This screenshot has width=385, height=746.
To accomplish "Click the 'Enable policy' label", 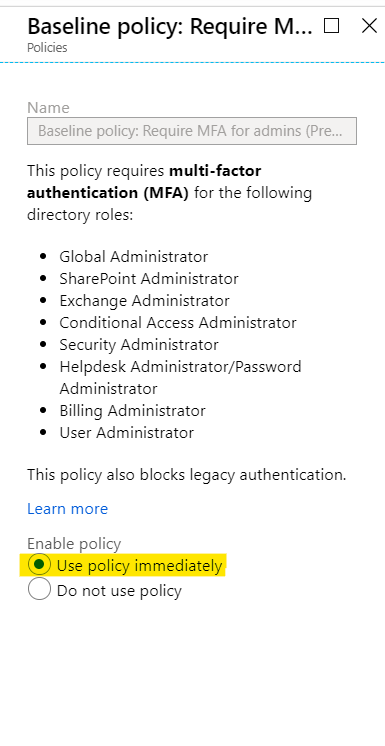I will click(74, 543).
